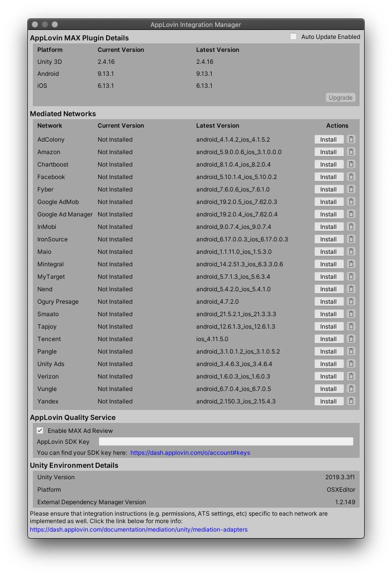Click Ogury Presage trash icon
The image size is (392, 575).
coord(351,301)
